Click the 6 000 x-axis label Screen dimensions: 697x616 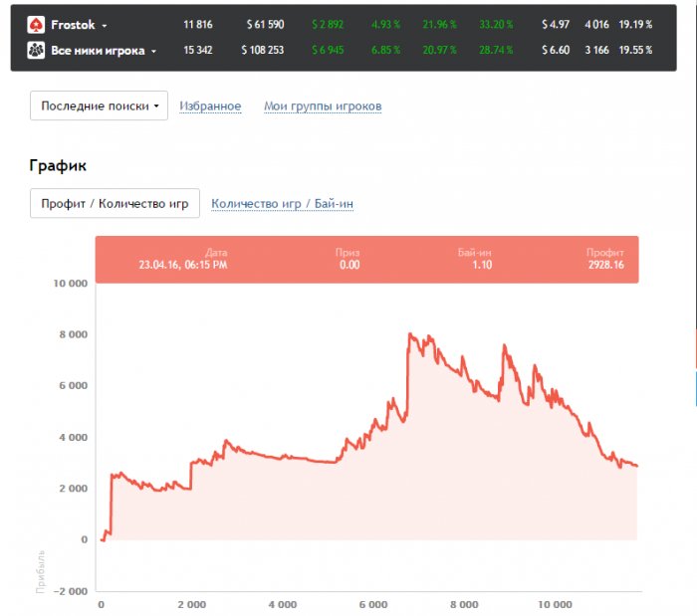pyautogui.click(x=372, y=603)
